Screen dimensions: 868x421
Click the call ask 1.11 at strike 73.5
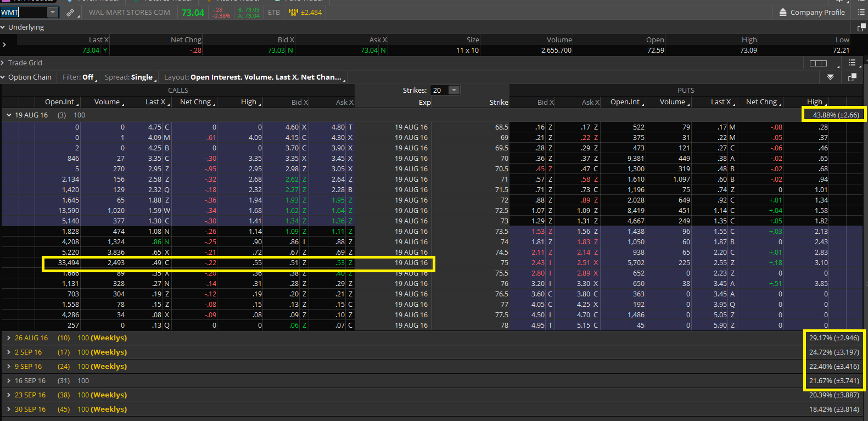tap(338, 232)
